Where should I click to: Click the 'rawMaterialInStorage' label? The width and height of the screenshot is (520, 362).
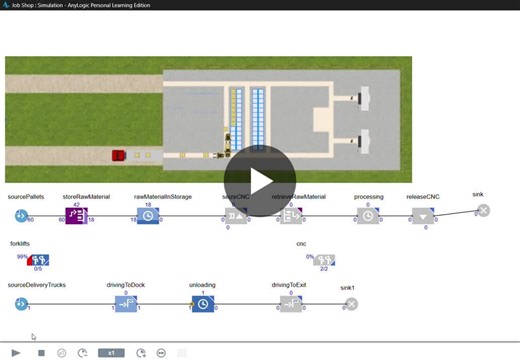[x=163, y=197]
